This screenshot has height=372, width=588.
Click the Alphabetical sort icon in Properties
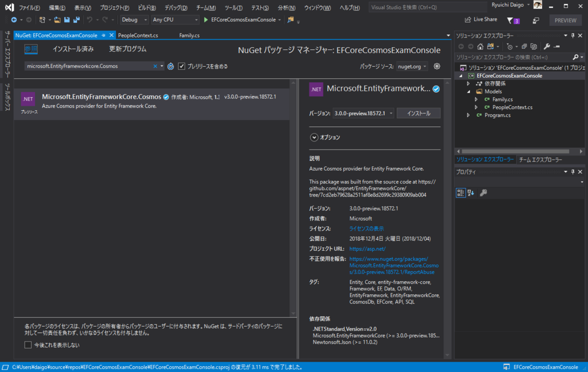tap(471, 193)
